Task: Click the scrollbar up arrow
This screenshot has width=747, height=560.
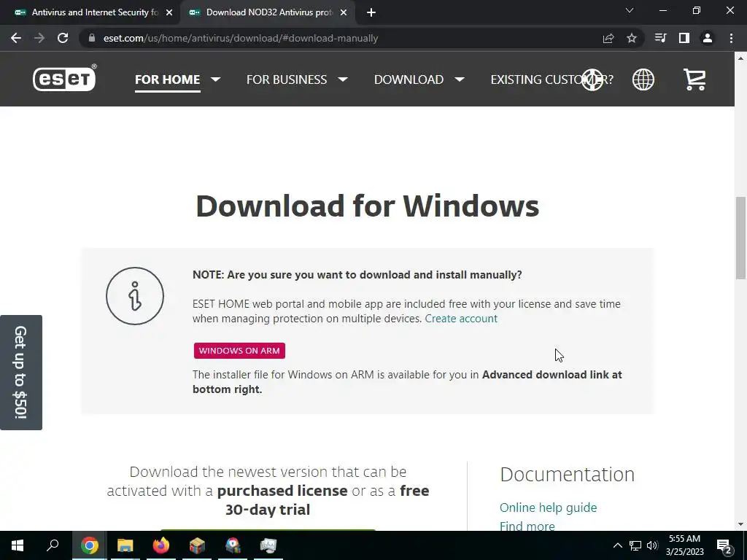Action: coord(740,58)
